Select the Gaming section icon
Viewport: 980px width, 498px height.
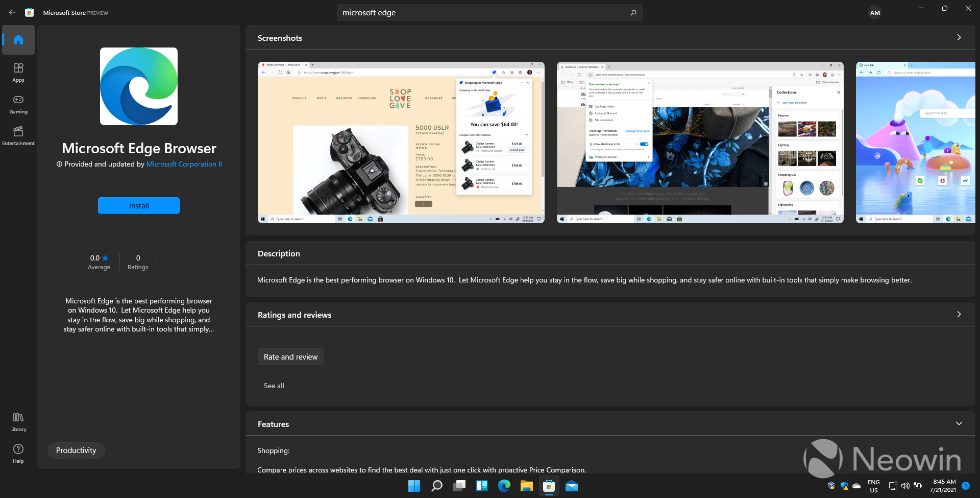(x=18, y=104)
